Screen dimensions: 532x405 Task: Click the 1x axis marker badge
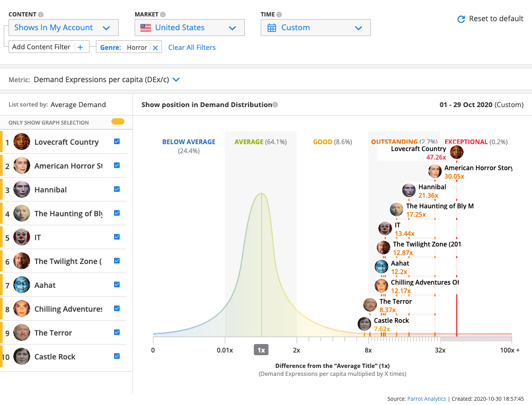pyautogui.click(x=261, y=350)
